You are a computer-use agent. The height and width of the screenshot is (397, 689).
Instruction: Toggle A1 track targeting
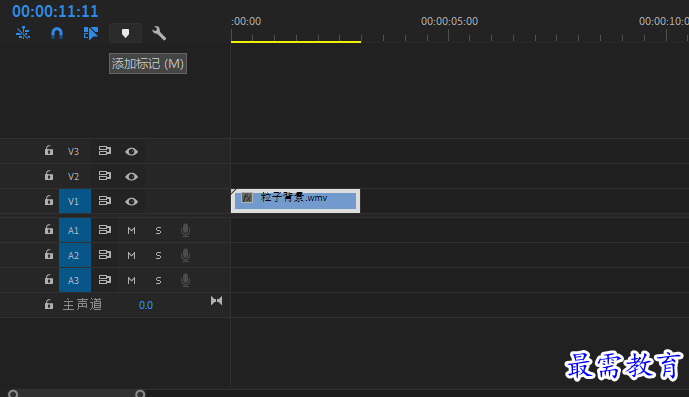75,230
